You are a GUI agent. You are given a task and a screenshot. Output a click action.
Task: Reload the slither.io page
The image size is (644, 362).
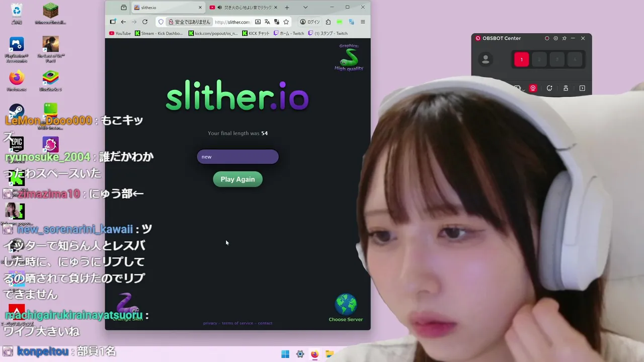coord(145,22)
